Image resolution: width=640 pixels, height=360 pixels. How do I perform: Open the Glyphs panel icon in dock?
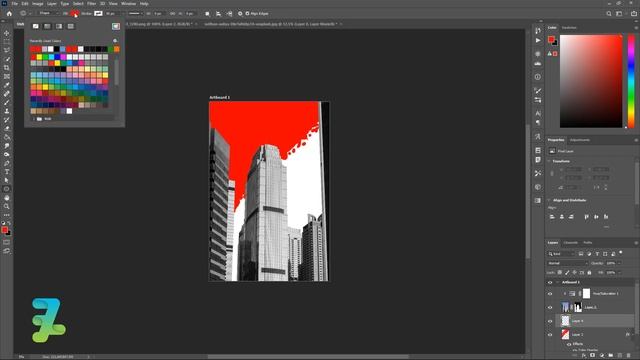(538, 136)
